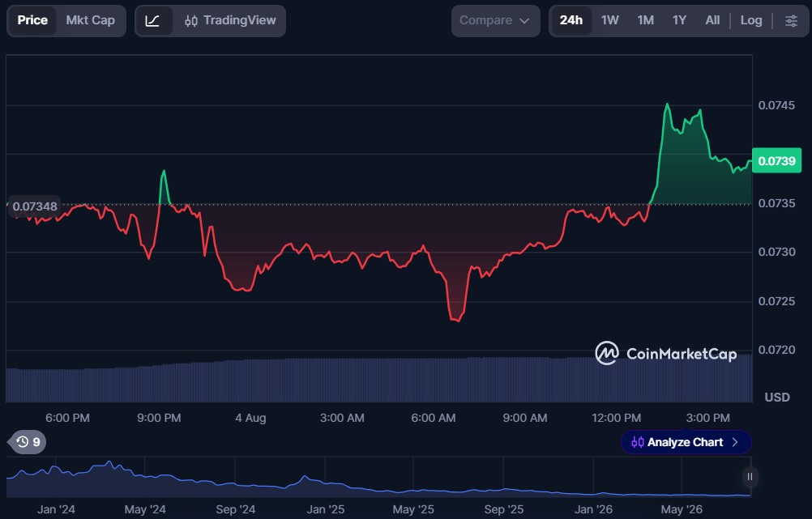Click the opening price label 0.07348

(34, 206)
